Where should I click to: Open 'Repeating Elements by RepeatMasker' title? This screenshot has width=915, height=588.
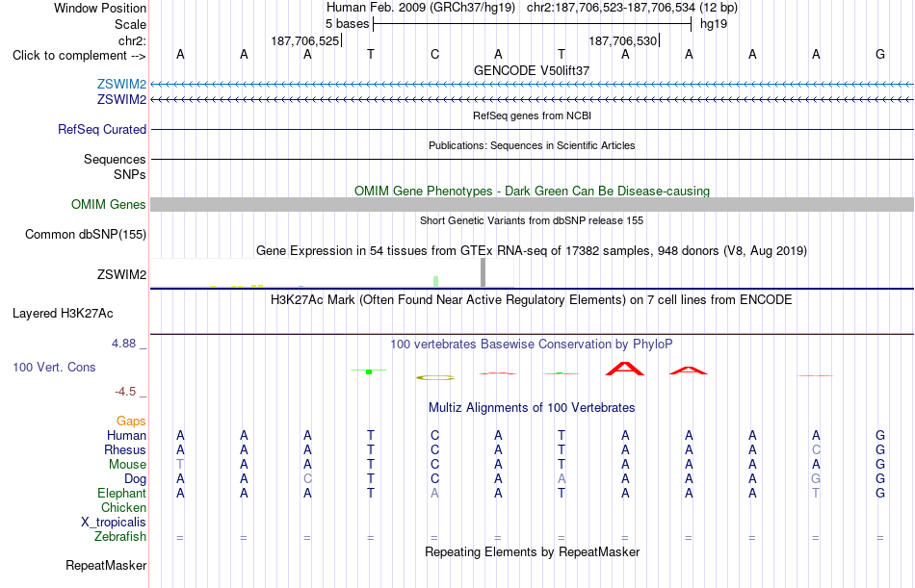(x=532, y=551)
